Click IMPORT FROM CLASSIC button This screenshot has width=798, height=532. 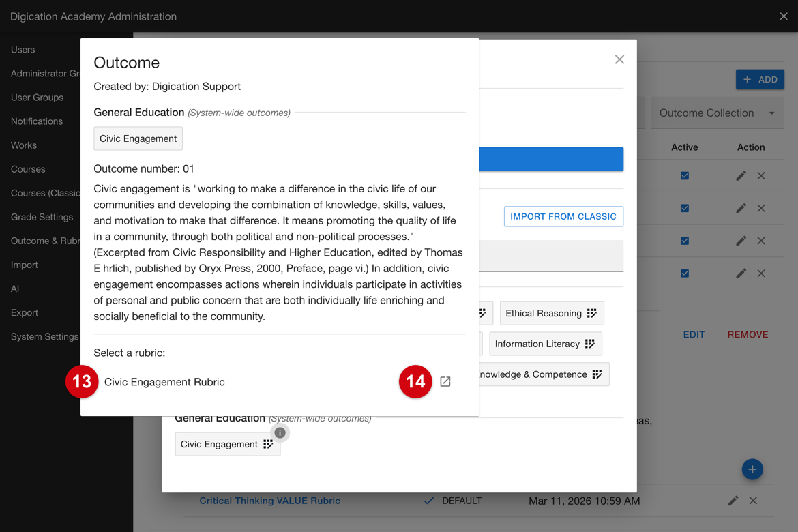tap(563, 216)
